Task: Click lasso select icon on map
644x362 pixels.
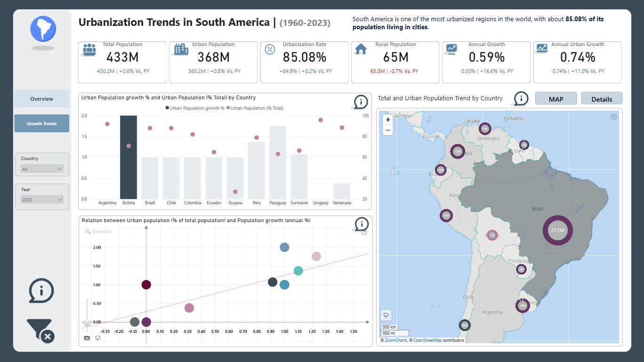Action: [386, 315]
